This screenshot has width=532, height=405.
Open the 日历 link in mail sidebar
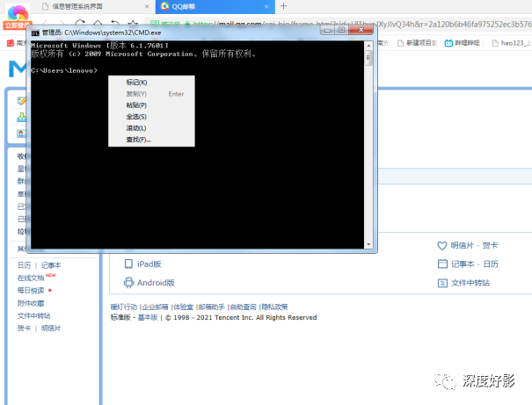(x=24, y=265)
